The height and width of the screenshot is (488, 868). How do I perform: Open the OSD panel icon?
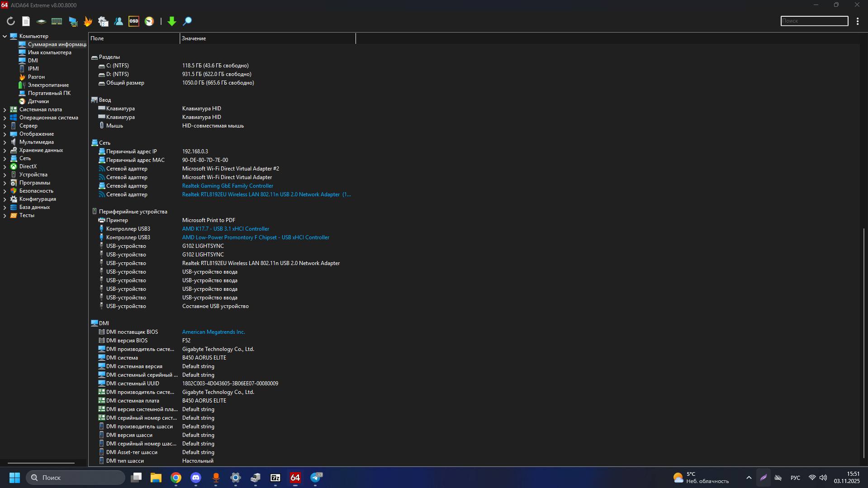pyautogui.click(x=134, y=21)
